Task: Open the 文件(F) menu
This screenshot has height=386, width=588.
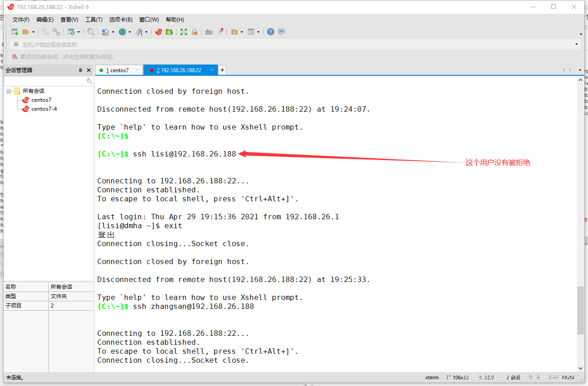Action: (21, 20)
